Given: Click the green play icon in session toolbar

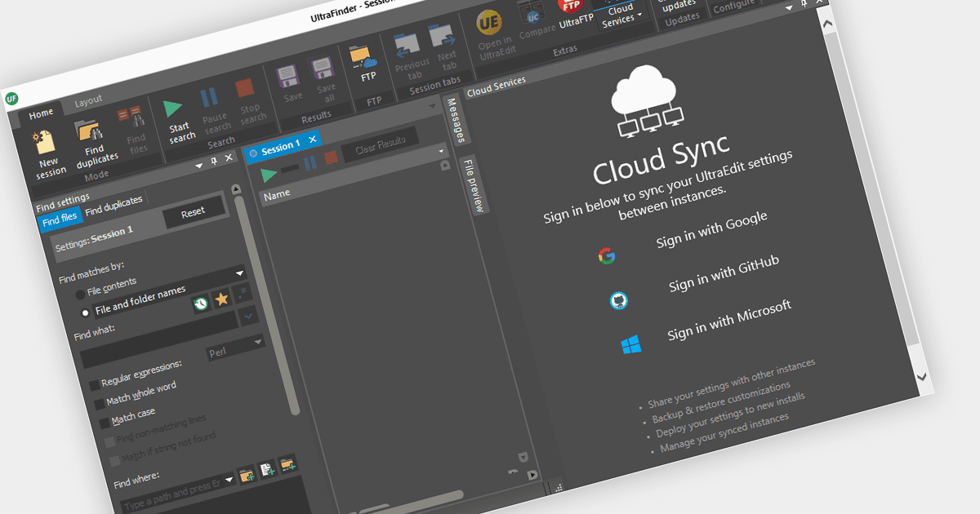Looking at the screenshot, I should click(x=268, y=175).
